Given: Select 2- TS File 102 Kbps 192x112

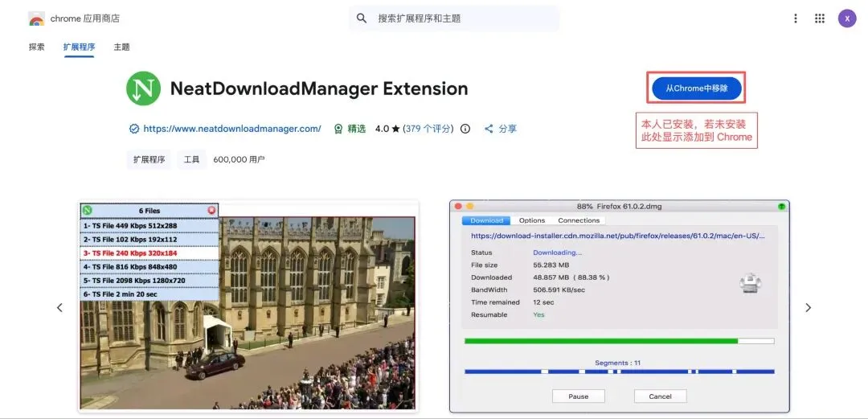Looking at the screenshot, I should click(x=149, y=240).
